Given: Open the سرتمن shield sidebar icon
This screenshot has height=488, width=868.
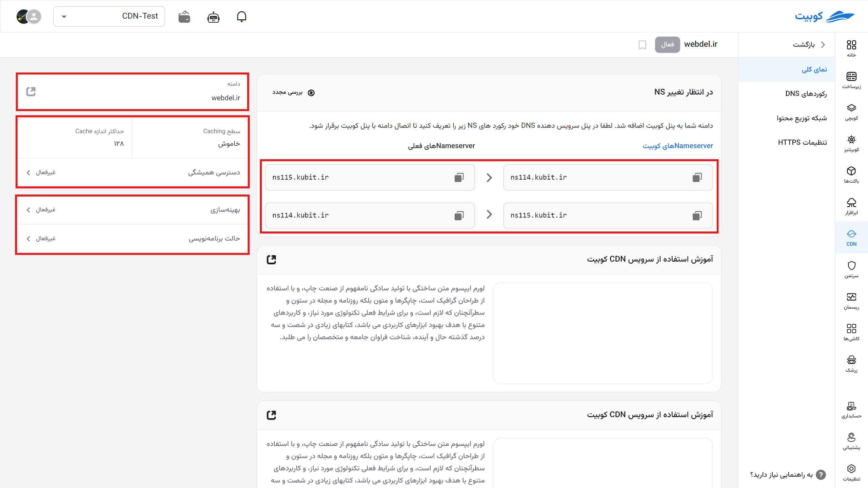Looking at the screenshot, I should (x=851, y=269).
